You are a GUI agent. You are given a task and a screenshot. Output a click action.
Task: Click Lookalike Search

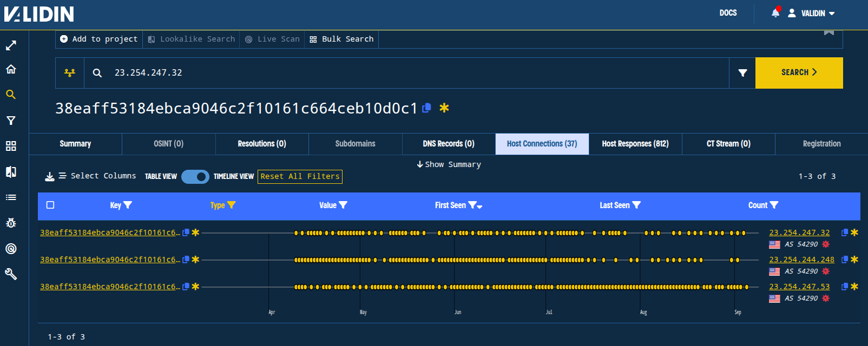coord(192,39)
